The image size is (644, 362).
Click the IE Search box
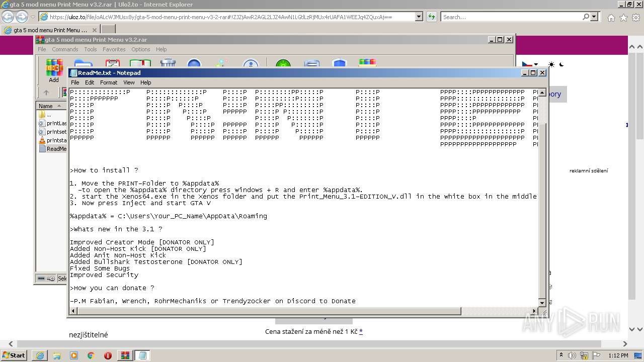[x=512, y=17]
